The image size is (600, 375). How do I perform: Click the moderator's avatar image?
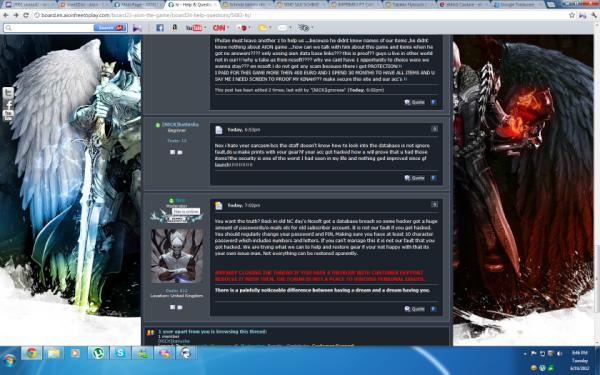coord(177,256)
